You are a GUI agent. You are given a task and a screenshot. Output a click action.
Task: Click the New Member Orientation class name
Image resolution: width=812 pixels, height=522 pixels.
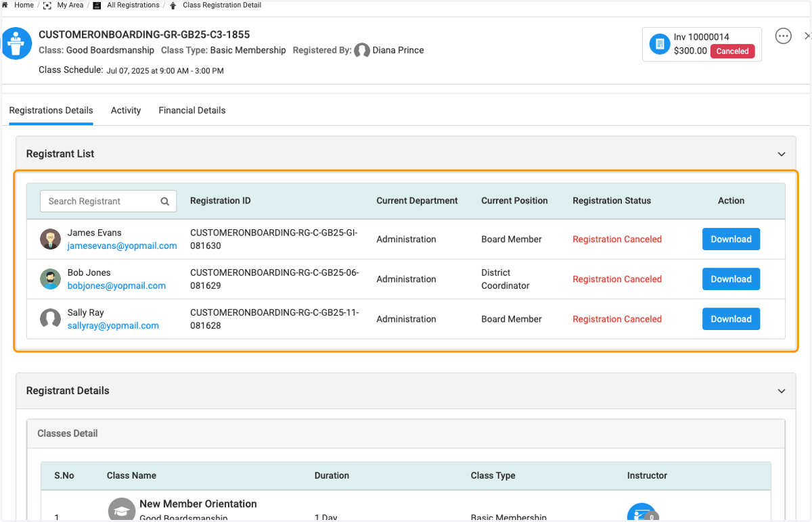tap(198, 504)
